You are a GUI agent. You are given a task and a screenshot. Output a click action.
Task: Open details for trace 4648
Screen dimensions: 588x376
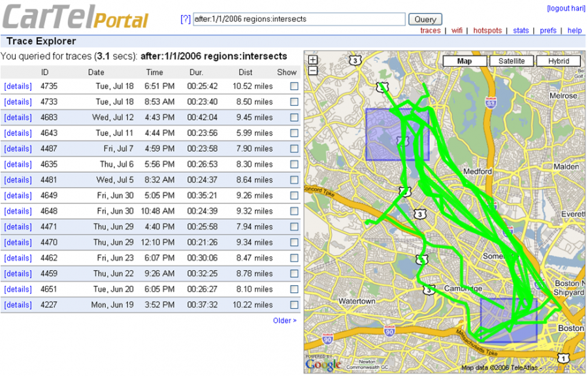coord(18,211)
